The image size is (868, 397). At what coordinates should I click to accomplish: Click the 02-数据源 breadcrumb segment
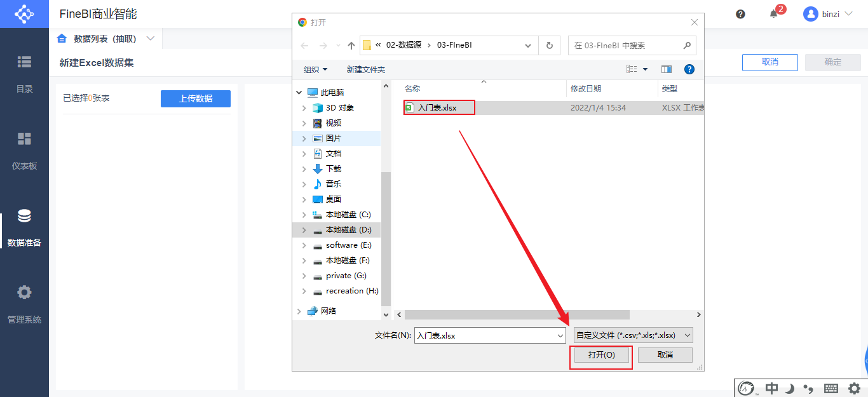403,46
